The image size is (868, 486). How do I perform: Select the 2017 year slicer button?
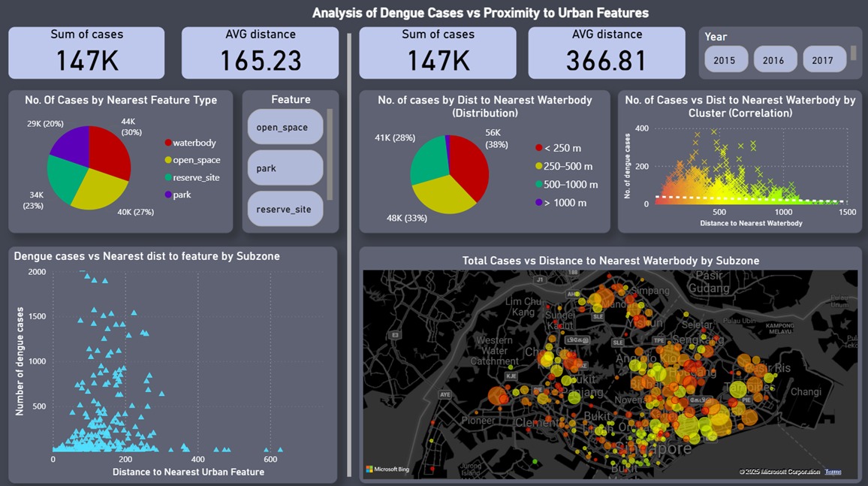click(x=824, y=60)
